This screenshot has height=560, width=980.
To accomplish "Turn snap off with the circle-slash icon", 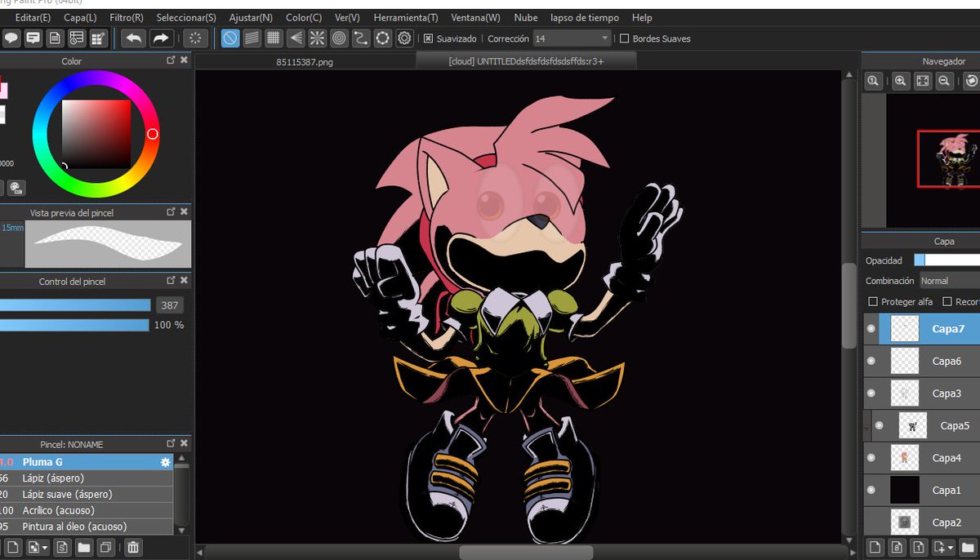I will (230, 38).
